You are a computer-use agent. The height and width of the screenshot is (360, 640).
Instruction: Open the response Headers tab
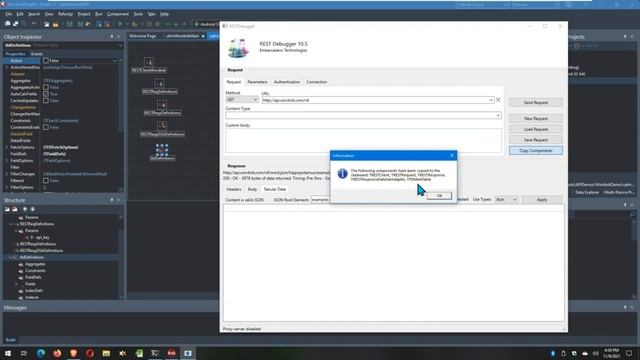pyautogui.click(x=234, y=189)
